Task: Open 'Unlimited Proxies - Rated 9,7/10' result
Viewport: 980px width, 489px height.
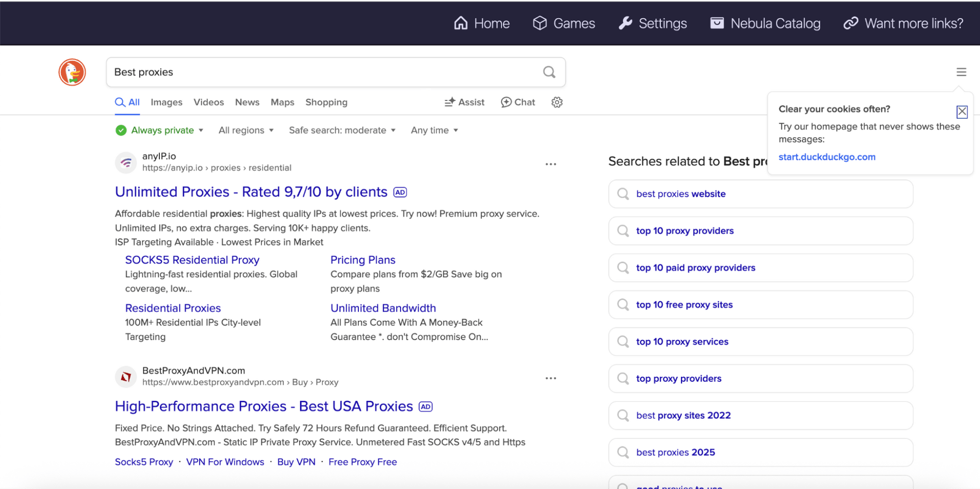Action: pos(251,192)
